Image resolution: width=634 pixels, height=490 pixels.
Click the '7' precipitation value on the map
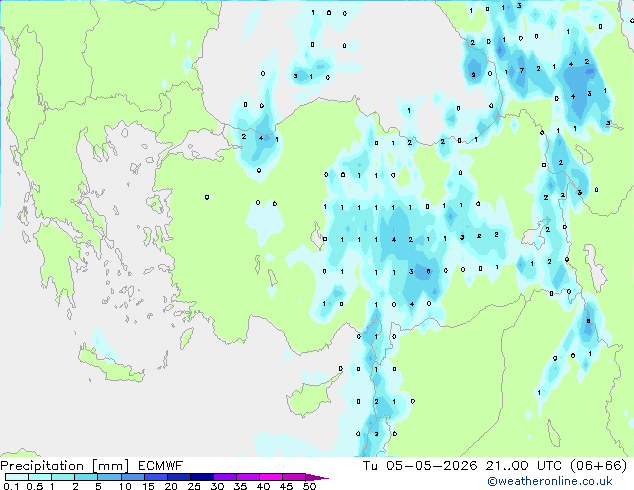coord(522,70)
